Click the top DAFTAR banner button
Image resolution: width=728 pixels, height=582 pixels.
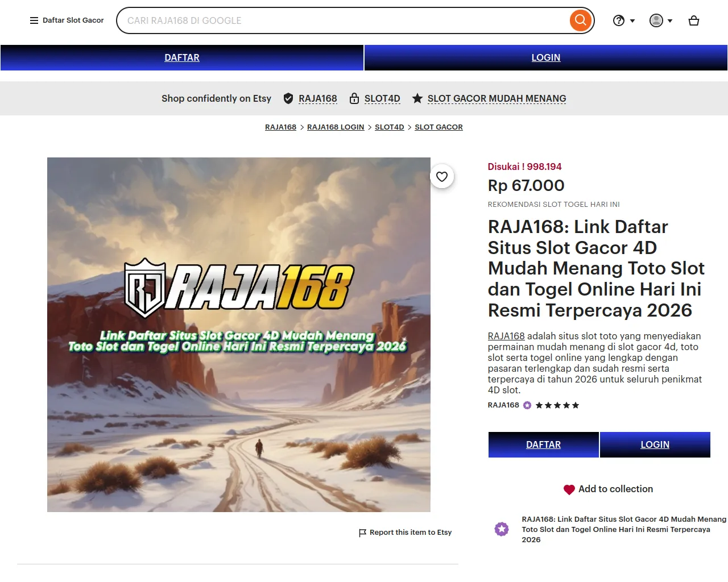(x=182, y=57)
